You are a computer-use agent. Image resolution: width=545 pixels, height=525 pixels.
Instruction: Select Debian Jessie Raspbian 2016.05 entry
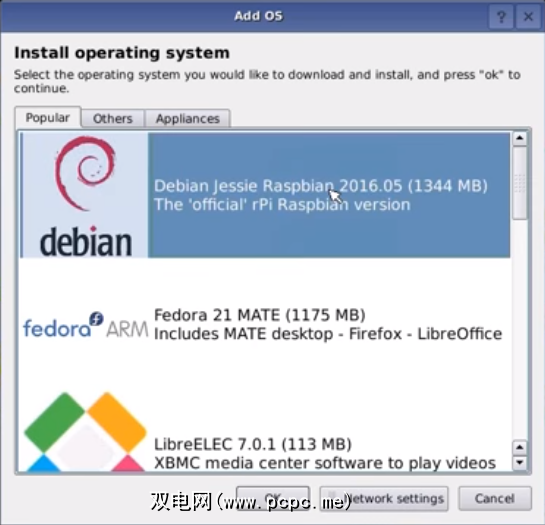tap(265, 195)
